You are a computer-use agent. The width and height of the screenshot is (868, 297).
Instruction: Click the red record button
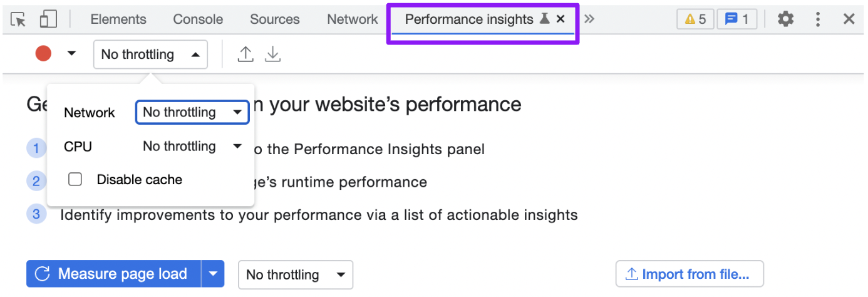pos(43,54)
